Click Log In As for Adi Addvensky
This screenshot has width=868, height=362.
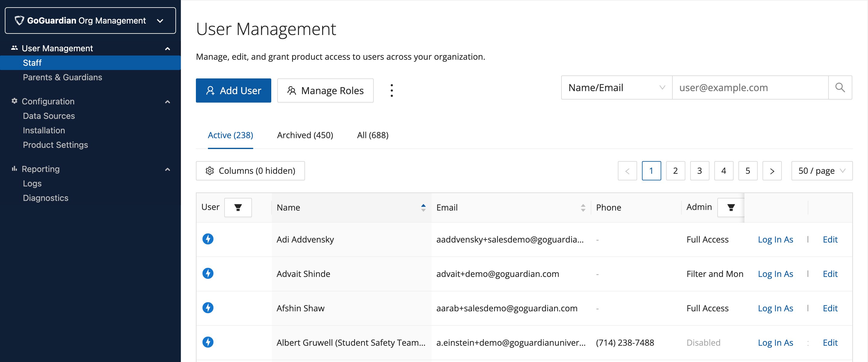tap(775, 240)
